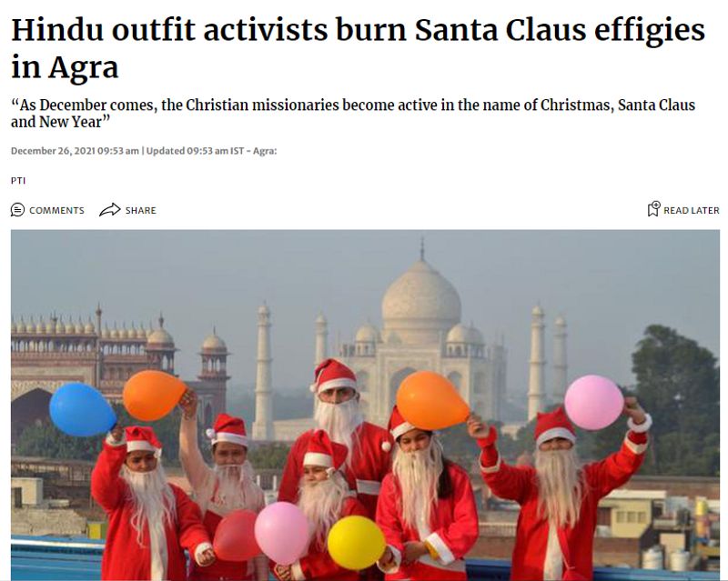Click the words "in Agra" in headline
Image resolution: width=728 pixels, height=581 pixels.
click(65, 67)
